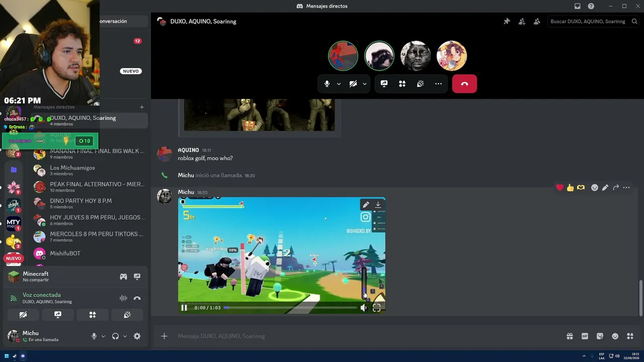Open the PEAK FINAL ALTERNATIVO group
Viewport: 644px width, 362px height.
(89, 187)
